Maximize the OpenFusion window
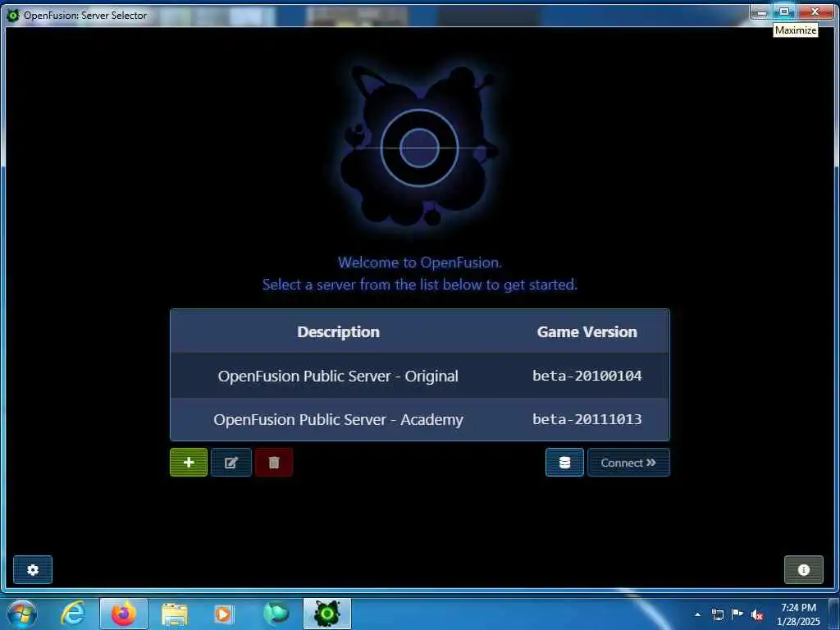Image resolution: width=840 pixels, height=630 pixels. point(784,11)
